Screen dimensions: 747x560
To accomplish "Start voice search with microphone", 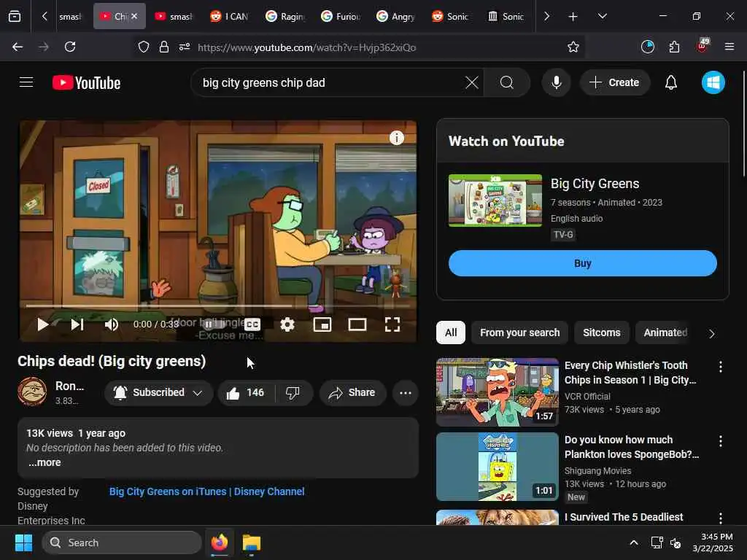I will tap(556, 82).
